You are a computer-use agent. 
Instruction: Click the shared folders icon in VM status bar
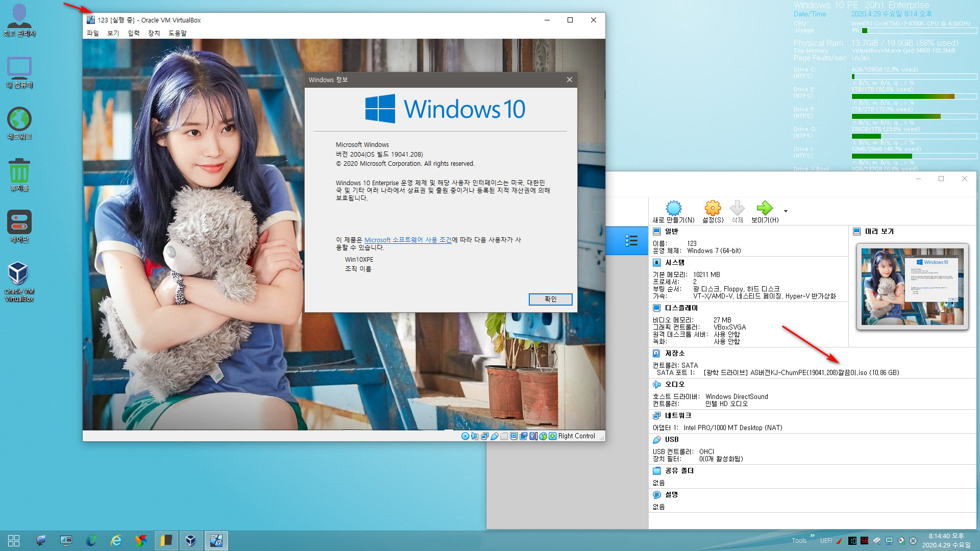[504, 436]
